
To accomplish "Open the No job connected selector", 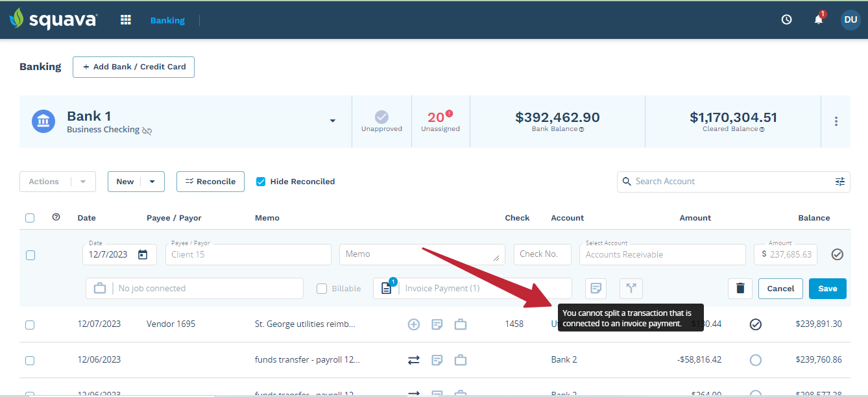I will (195, 288).
